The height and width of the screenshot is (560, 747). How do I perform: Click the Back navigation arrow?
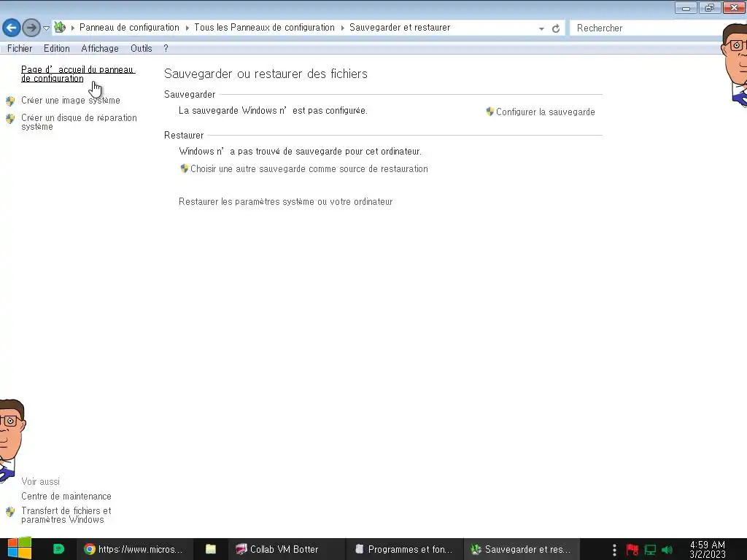tap(12, 28)
